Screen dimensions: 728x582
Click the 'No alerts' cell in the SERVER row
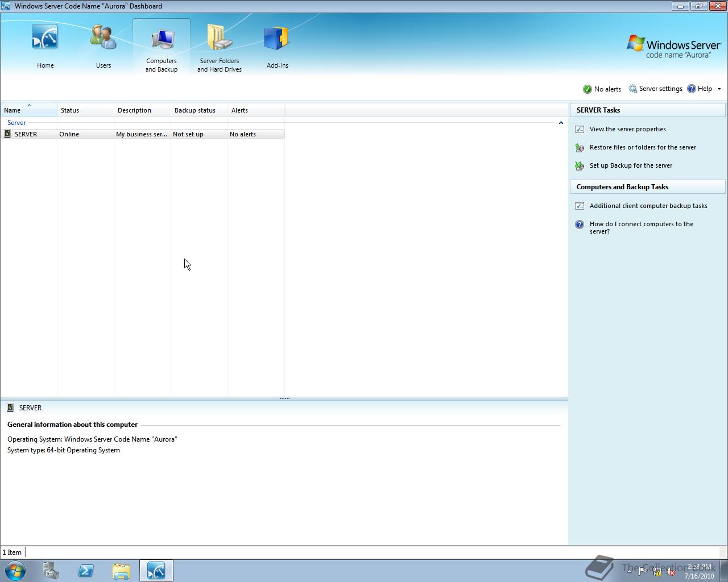click(x=243, y=134)
